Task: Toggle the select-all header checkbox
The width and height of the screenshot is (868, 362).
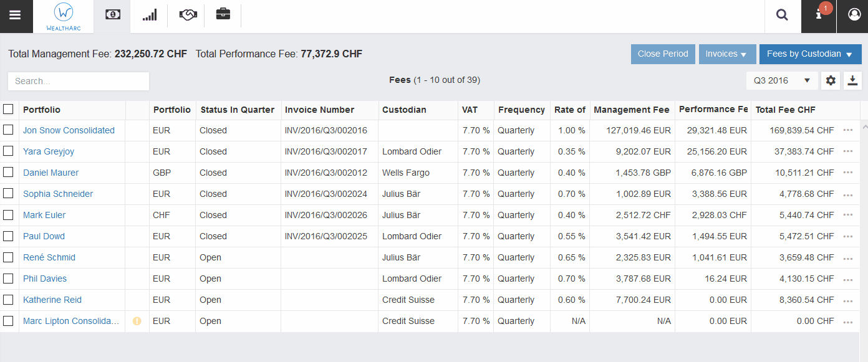Action: (8, 109)
